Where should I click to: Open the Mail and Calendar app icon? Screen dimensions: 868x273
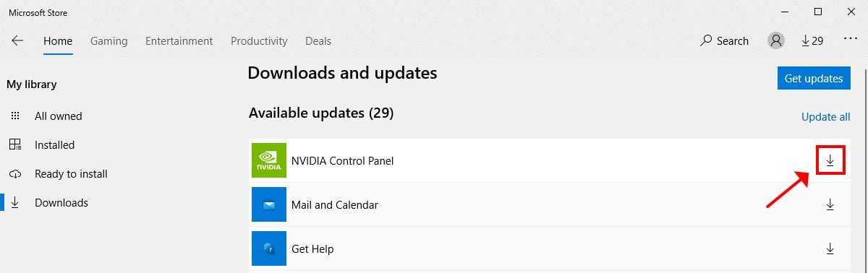pyautogui.click(x=269, y=204)
